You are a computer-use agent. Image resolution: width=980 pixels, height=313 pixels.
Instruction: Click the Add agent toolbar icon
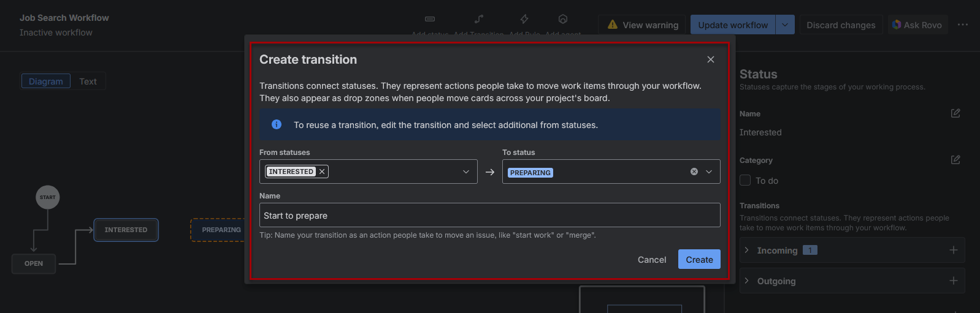pyautogui.click(x=563, y=19)
